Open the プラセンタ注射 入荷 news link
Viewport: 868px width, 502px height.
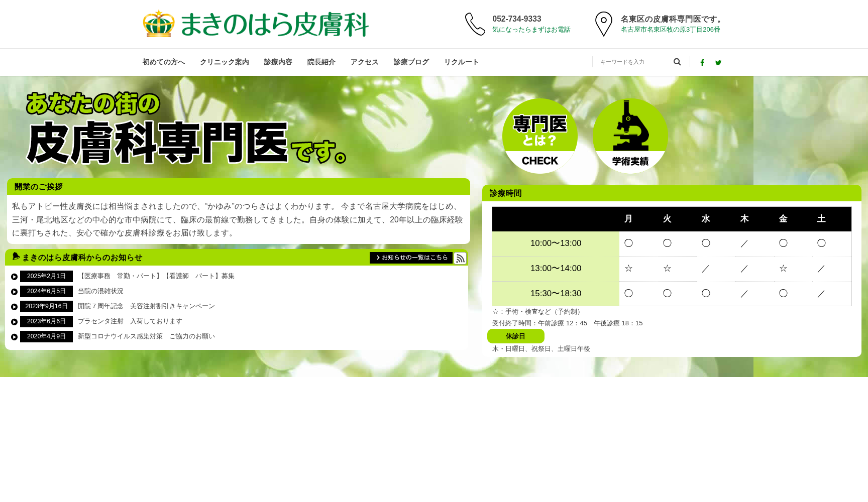click(x=130, y=321)
